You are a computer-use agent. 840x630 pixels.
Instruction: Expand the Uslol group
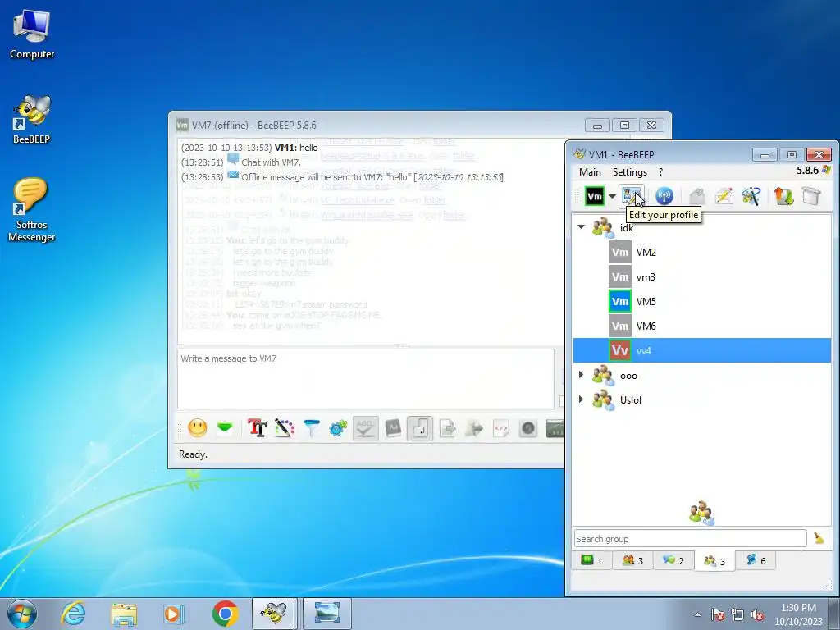(582, 399)
